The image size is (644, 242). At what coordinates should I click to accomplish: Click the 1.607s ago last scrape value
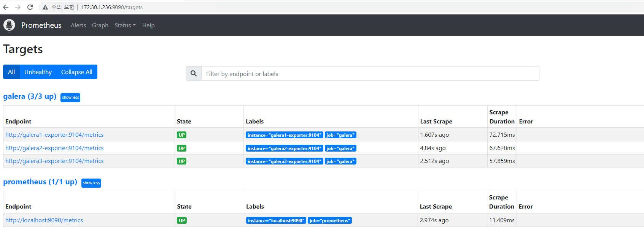pyautogui.click(x=434, y=135)
